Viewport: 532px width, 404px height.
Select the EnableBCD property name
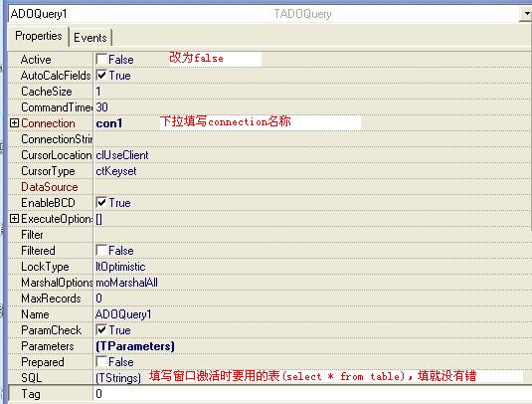(48, 203)
